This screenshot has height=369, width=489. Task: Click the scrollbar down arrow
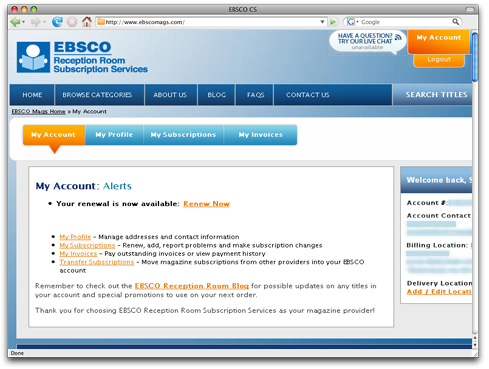pos(475,345)
